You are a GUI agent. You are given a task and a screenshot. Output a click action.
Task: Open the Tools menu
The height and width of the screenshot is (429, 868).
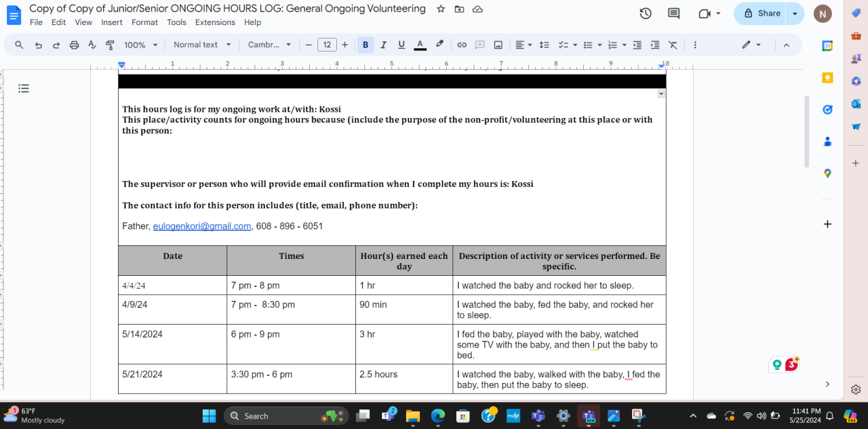(x=176, y=22)
